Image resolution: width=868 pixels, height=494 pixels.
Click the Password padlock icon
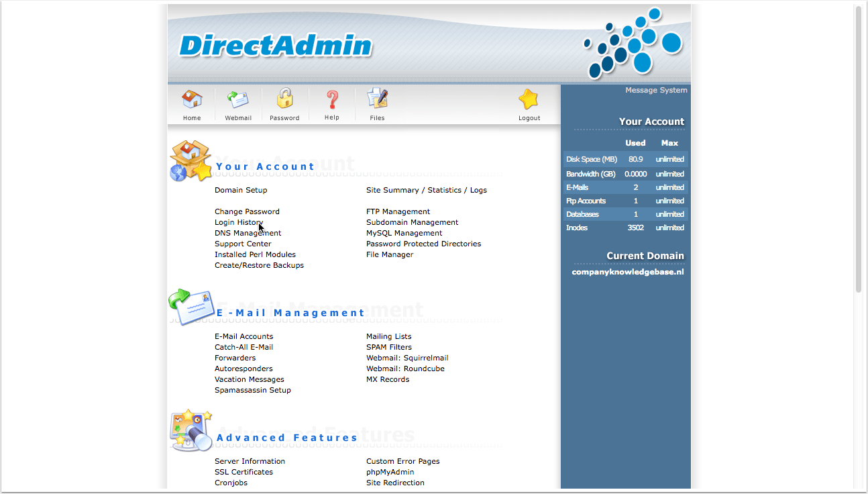pyautogui.click(x=285, y=99)
